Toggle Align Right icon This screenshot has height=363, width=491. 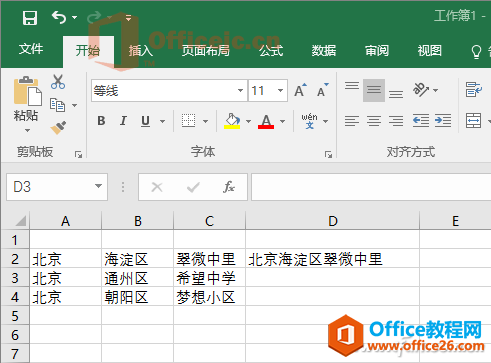(396, 120)
